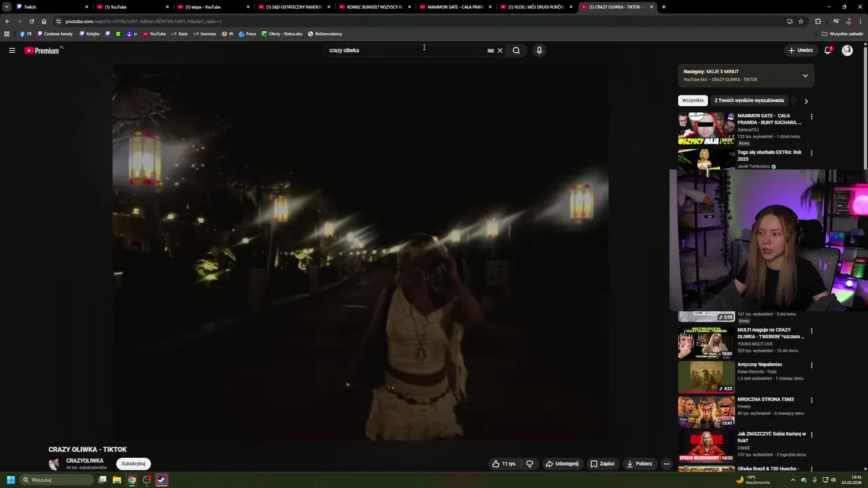Switch to the (1) YouTube tab

132,7
